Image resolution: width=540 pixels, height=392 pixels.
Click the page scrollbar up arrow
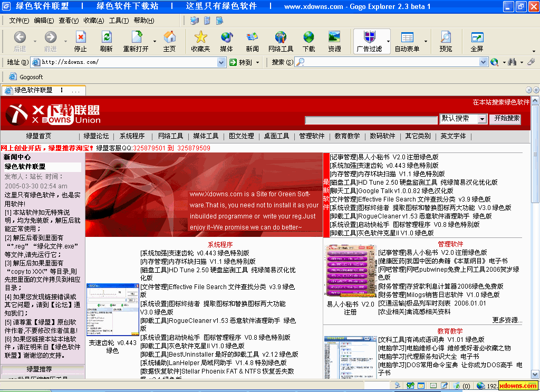(535, 101)
